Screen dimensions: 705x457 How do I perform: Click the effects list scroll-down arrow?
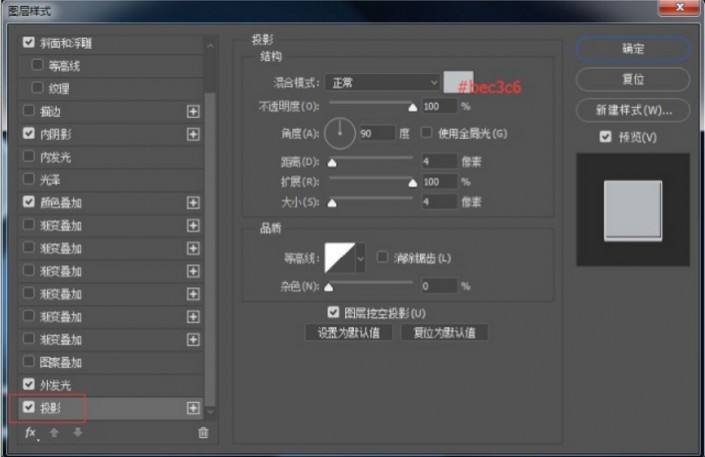coord(210,411)
